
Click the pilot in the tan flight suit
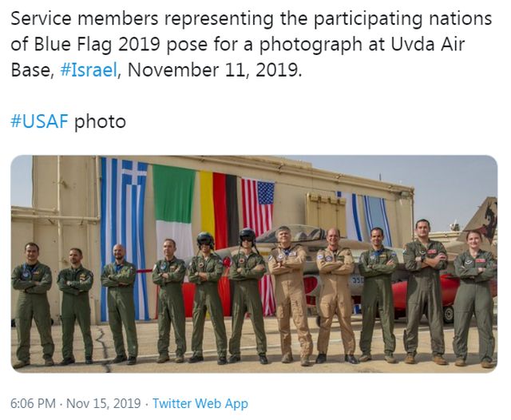pos(287,295)
